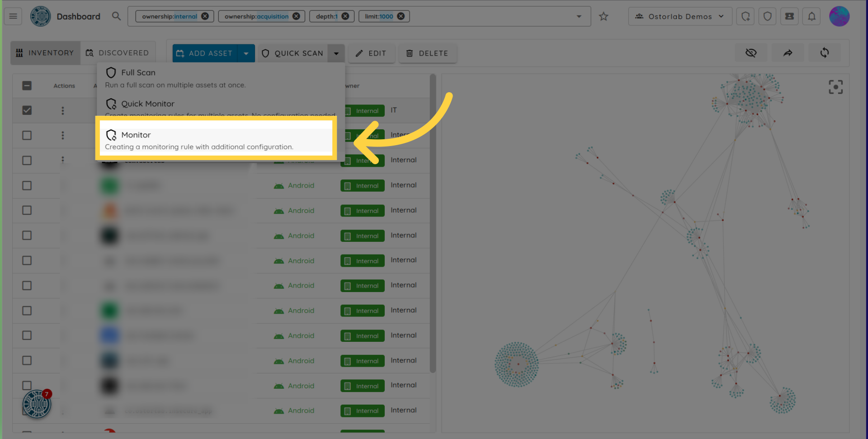Screen dimensions: 868x439
Task: Open notifications bell
Action: (x=811, y=17)
